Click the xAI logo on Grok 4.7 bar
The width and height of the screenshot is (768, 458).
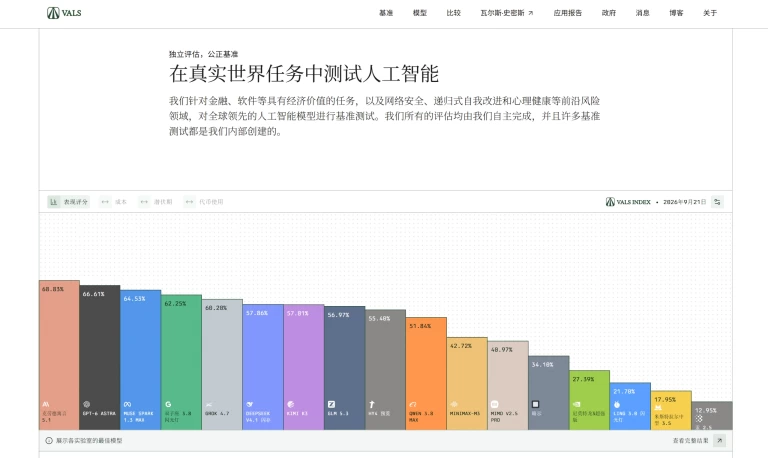coord(209,405)
